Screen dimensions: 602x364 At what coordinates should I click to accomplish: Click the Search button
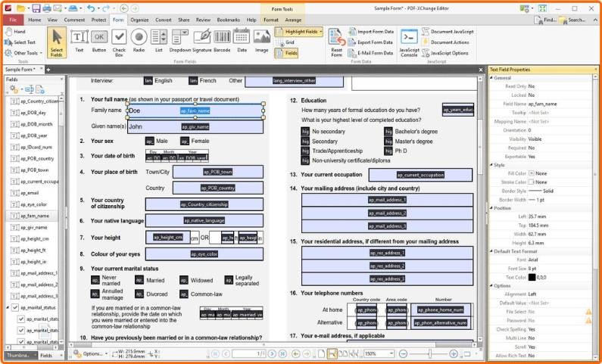(x=572, y=20)
